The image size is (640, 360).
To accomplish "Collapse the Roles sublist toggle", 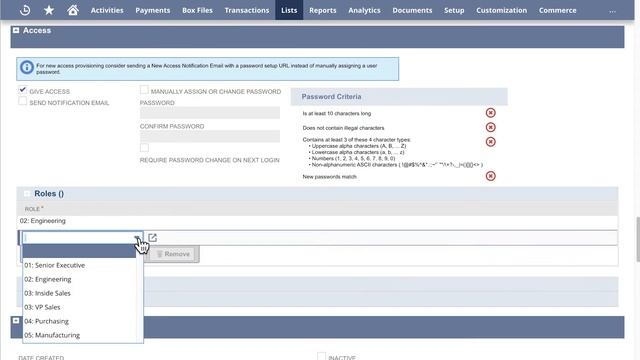I will point(27,193).
